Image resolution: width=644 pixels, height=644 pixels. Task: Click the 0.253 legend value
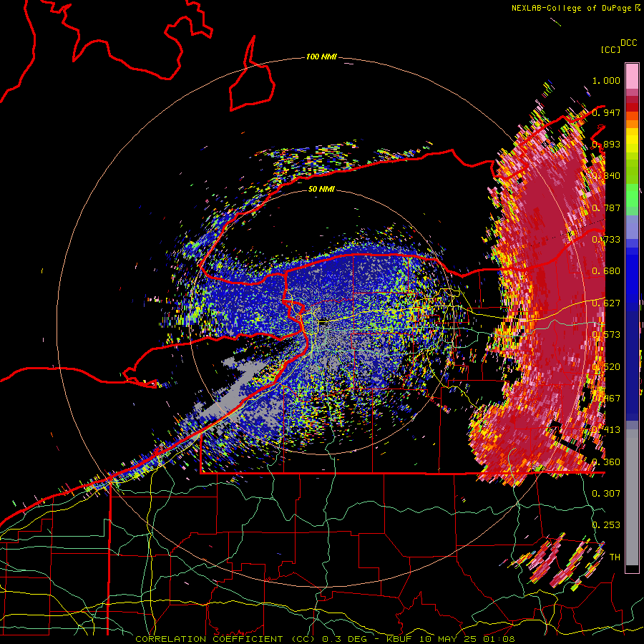tap(606, 525)
